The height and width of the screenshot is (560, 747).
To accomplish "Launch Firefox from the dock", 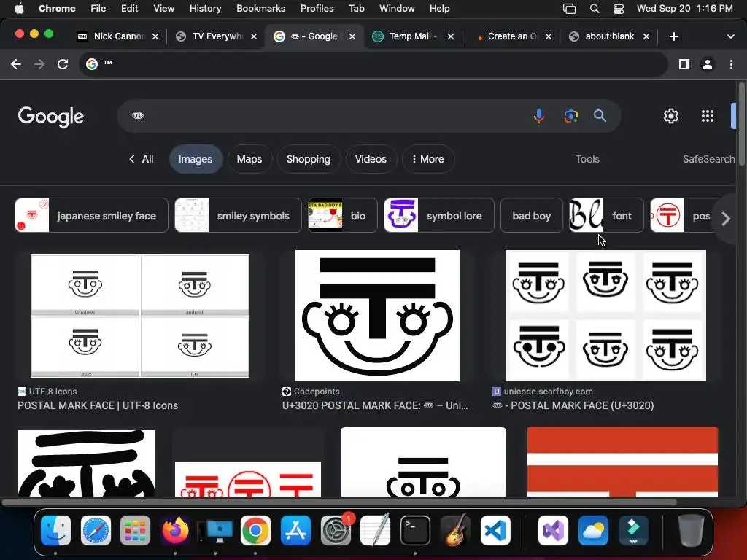I will pyautogui.click(x=175, y=530).
